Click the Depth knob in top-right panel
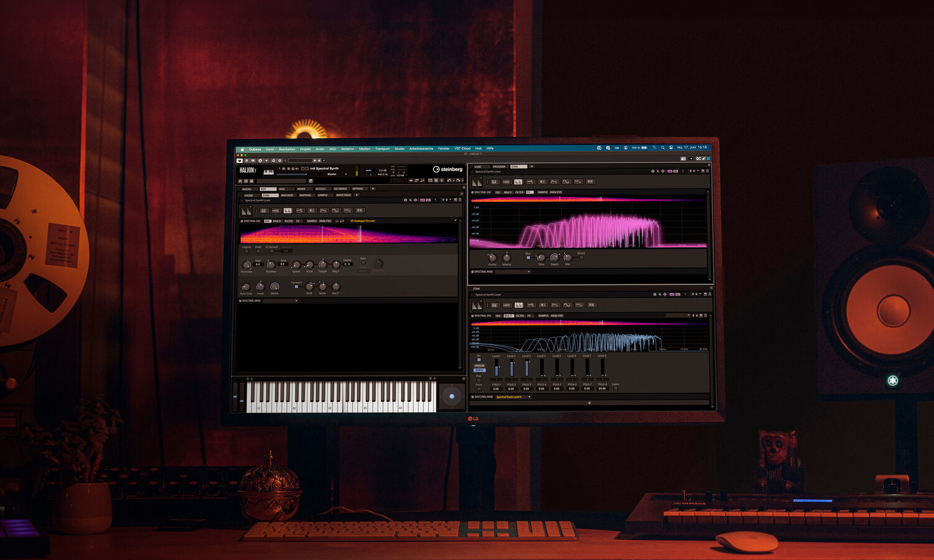934x560 pixels. coord(554,257)
